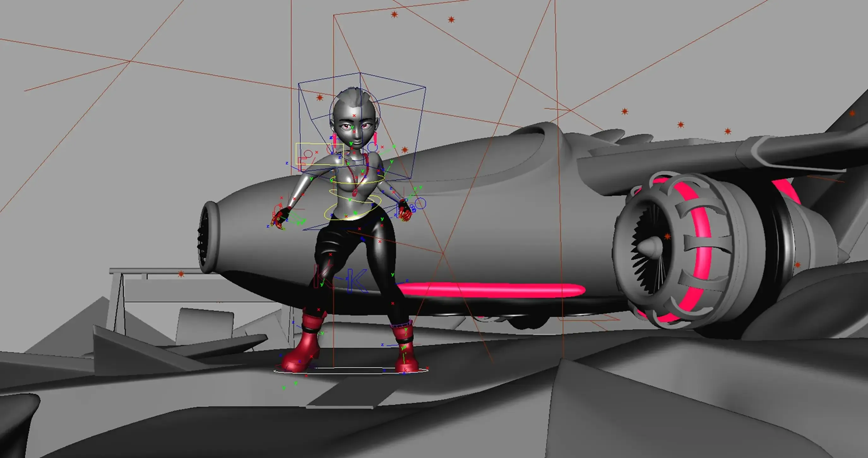Image resolution: width=868 pixels, height=458 pixels.
Task: Select the pink glowing strip under the fuselage
Action: click(492, 290)
